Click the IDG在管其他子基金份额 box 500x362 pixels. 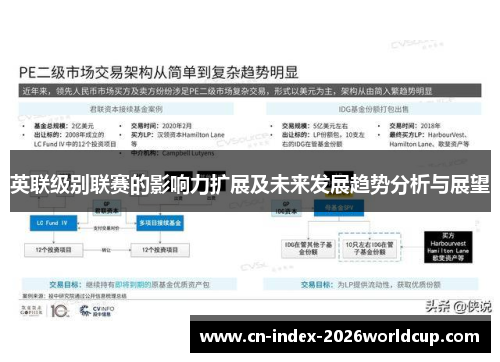coord(308,248)
